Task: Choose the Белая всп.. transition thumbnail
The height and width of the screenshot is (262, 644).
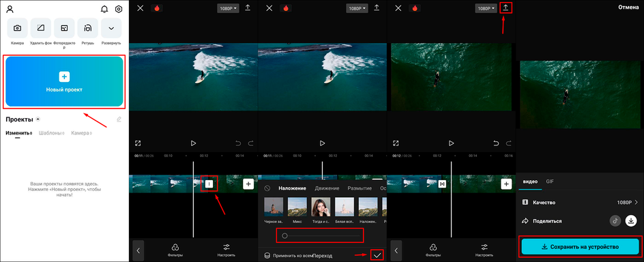Action: click(345, 207)
